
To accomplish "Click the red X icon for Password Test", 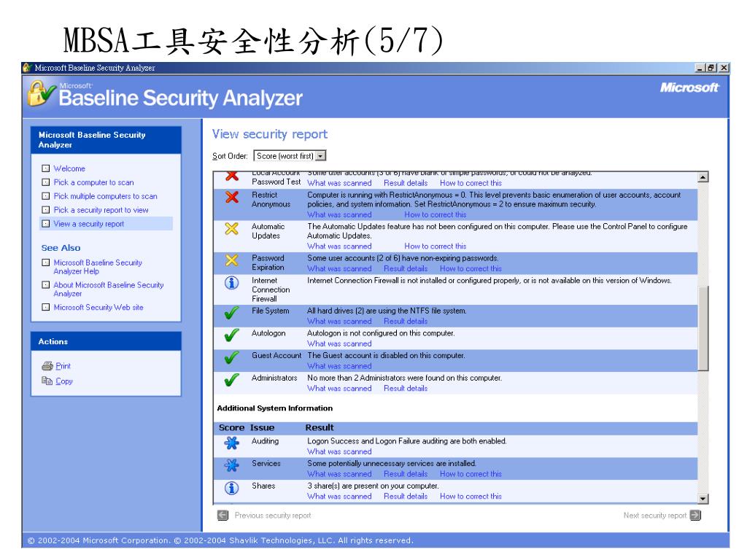I will click(x=232, y=176).
